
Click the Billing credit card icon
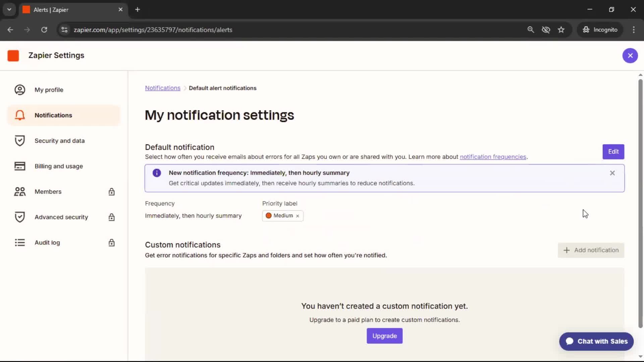20,166
